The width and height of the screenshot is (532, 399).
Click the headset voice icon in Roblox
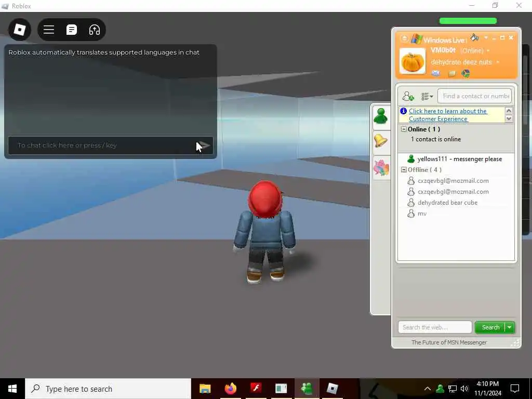point(95,30)
